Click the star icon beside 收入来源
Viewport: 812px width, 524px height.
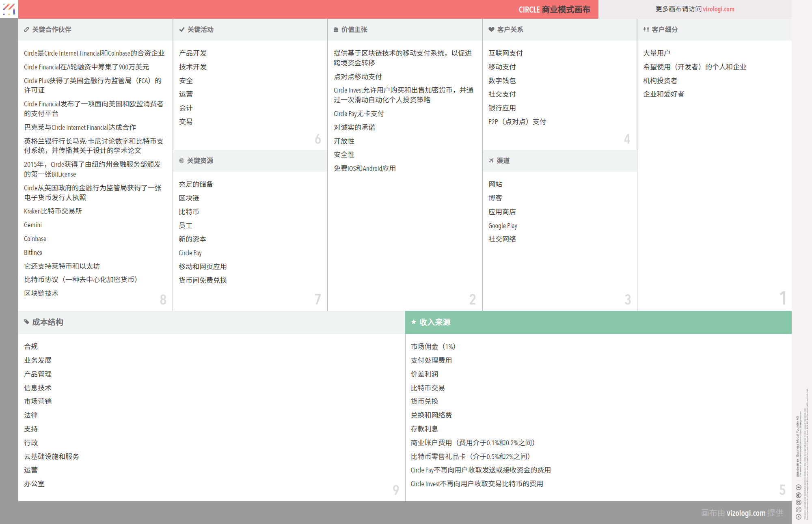pyautogui.click(x=414, y=322)
